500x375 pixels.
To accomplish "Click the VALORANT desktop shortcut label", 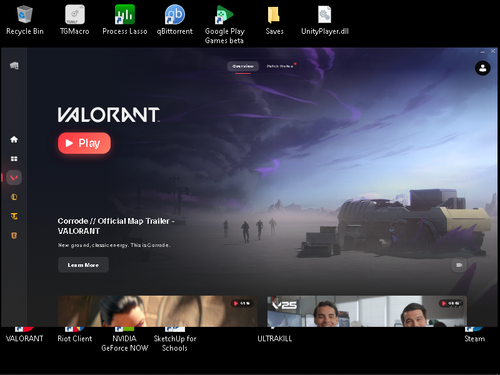I will click(x=25, y=339).
